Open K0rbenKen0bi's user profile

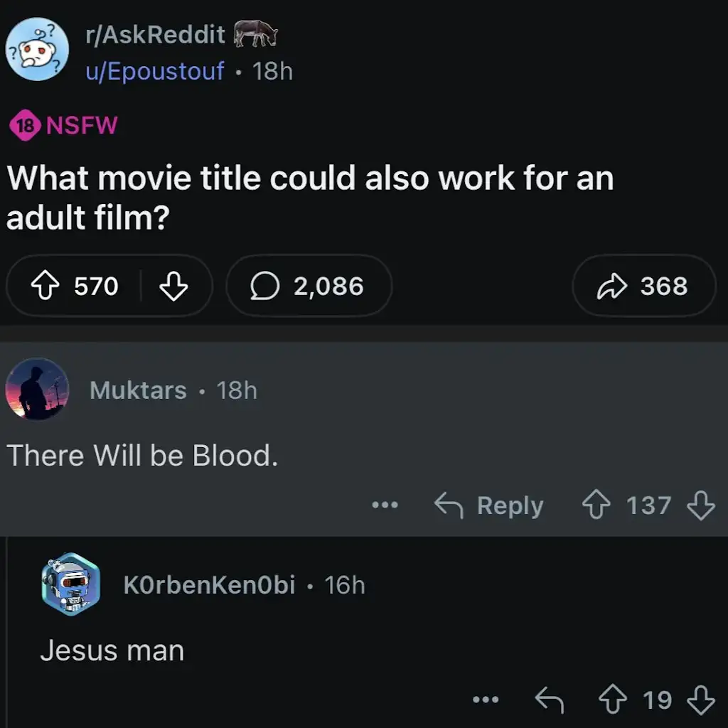pos(209,585)
